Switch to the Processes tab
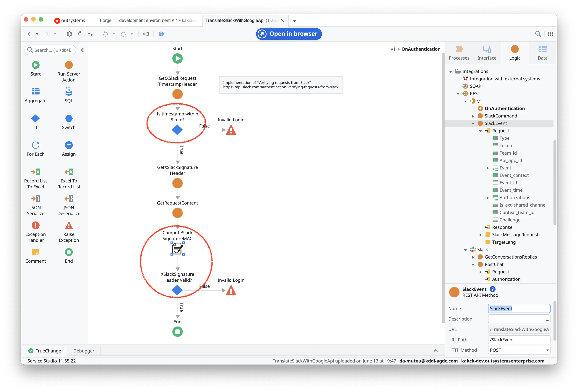 point(459,53)
